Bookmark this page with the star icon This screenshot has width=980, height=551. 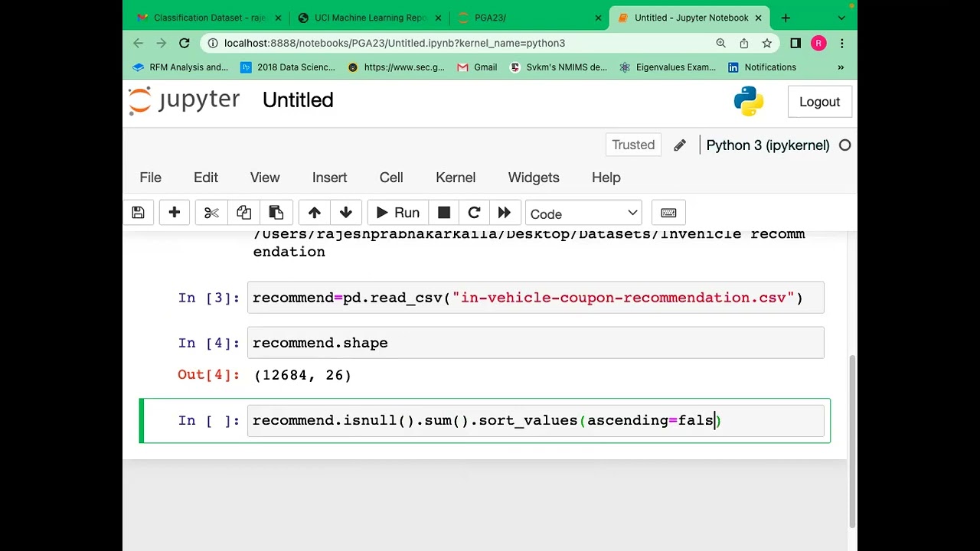pyautogui.click(x=766, y=44)
